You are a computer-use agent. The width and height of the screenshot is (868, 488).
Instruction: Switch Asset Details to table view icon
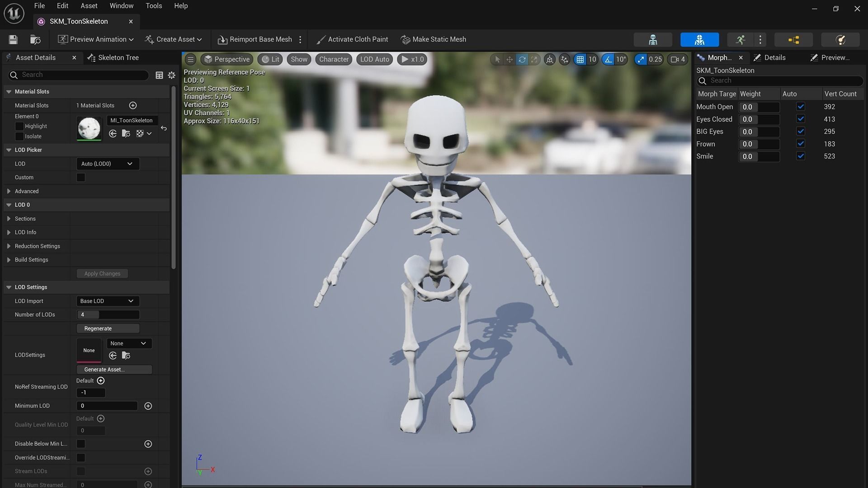point(159,75)
